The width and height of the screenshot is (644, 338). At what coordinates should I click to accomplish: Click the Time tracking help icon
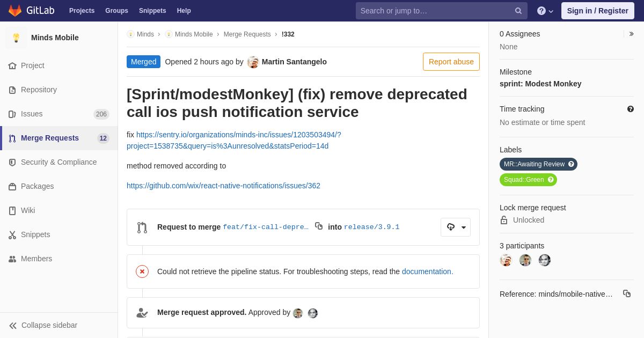pyautogui.click(x=631, y=109)
